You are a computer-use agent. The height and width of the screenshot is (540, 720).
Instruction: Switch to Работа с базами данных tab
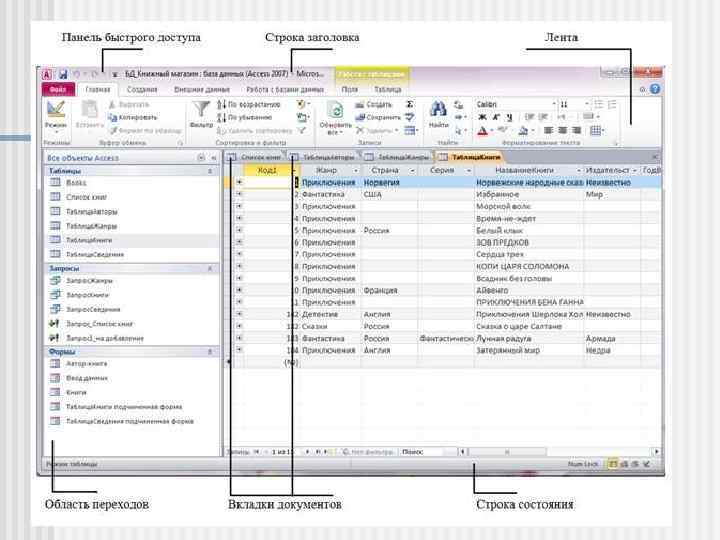coord(285,90)
